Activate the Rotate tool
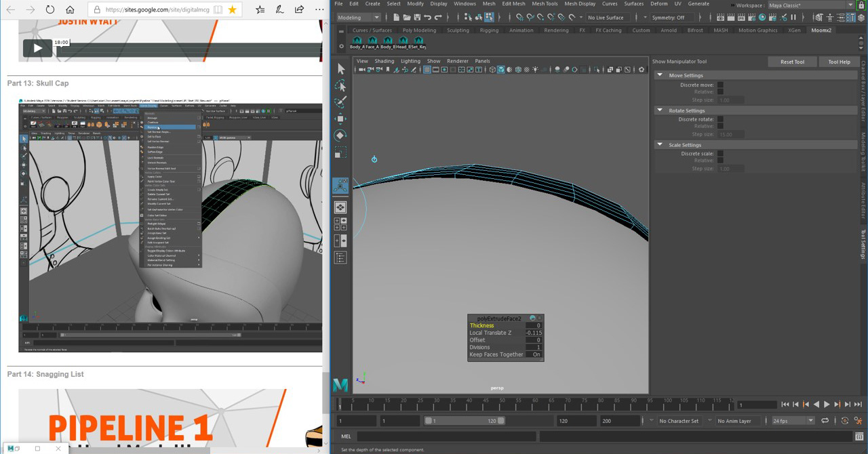 [x=340, y=136]
